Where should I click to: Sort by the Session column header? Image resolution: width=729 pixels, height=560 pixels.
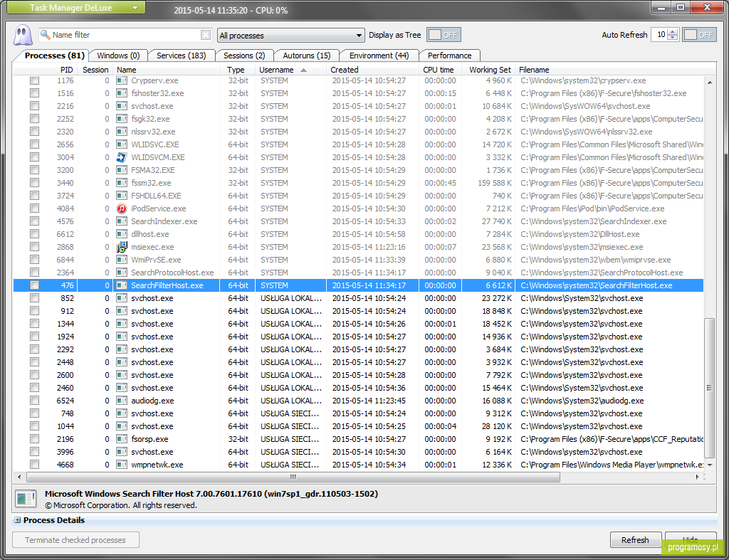pos(95,70)
